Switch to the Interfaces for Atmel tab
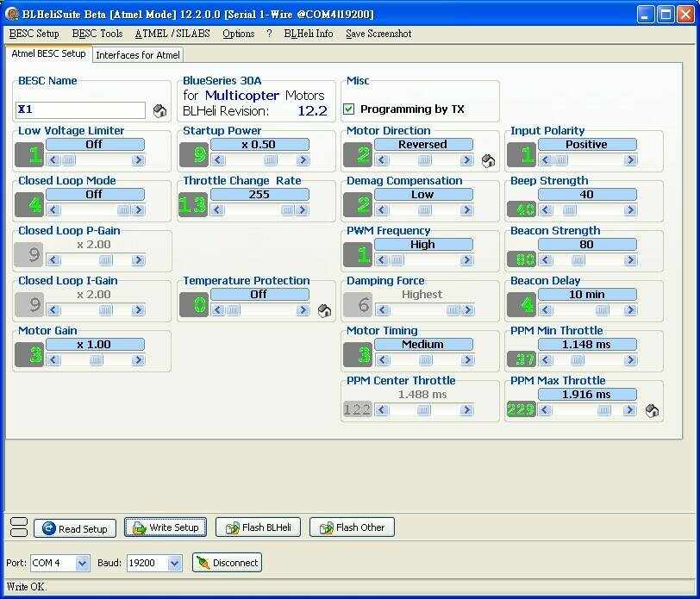The height and width of the screenshot is (599, 700). point(138,55)
